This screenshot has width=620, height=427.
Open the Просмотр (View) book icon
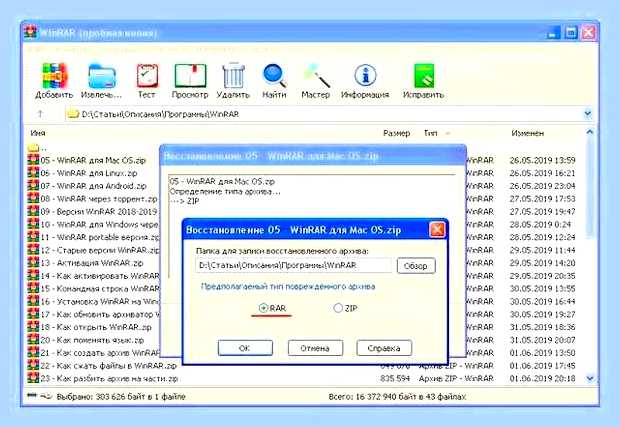190,76
